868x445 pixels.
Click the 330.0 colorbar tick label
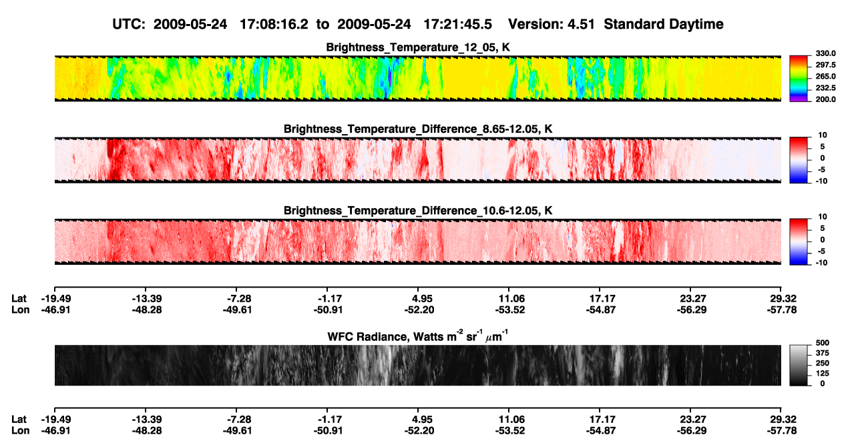tap(825, 54)
